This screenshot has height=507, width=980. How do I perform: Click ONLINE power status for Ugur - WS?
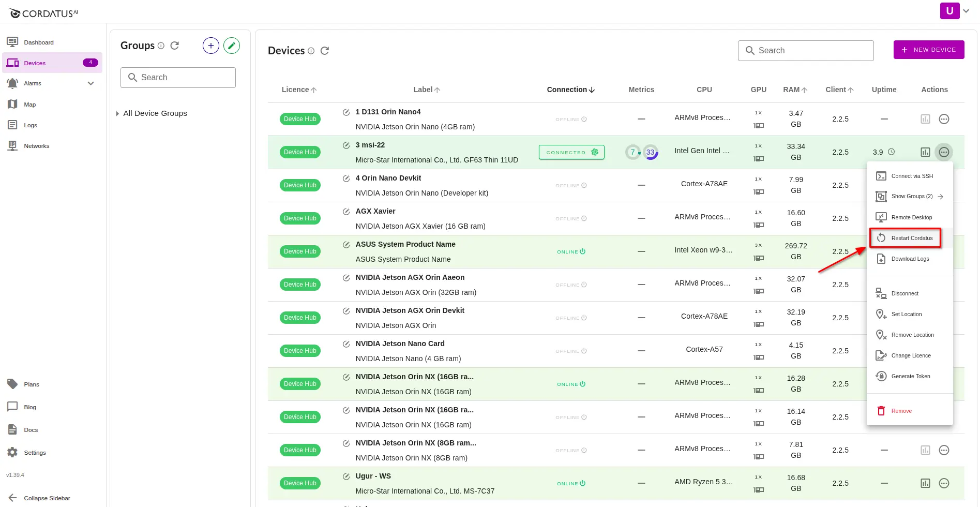[x=571, y=483]
